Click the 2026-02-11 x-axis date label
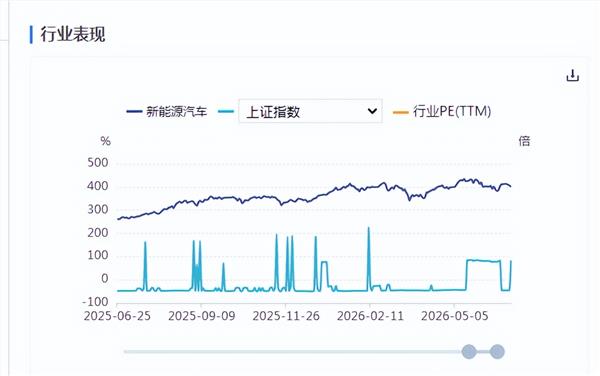 (x=370, y=316)
